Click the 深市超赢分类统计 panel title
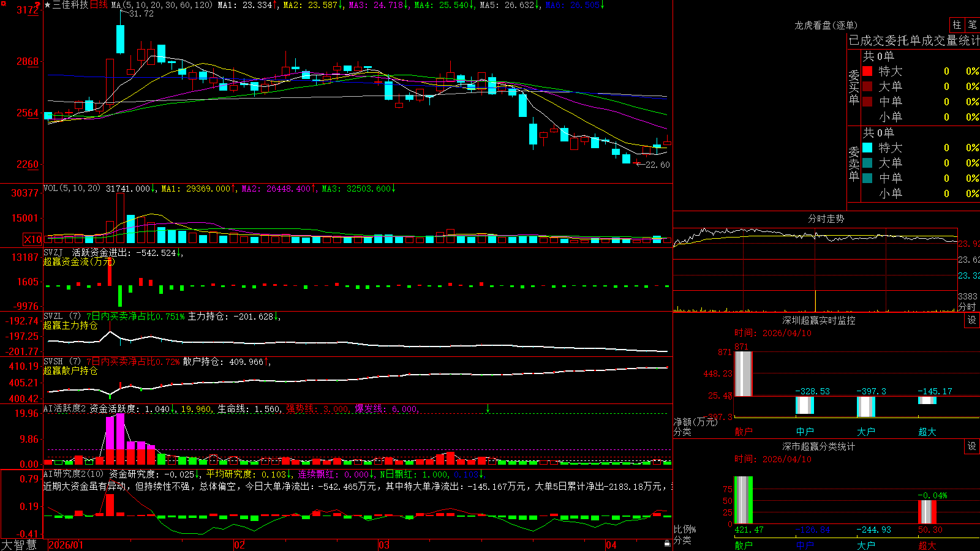The width and height of the screenshot is (980, 551). 819,446
